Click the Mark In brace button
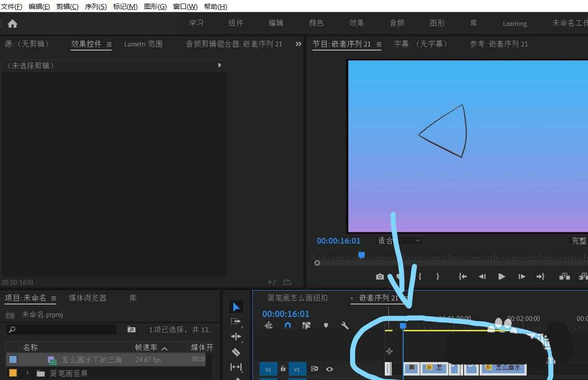Viewport: 588px width, 380px height. tap(420, 277)
